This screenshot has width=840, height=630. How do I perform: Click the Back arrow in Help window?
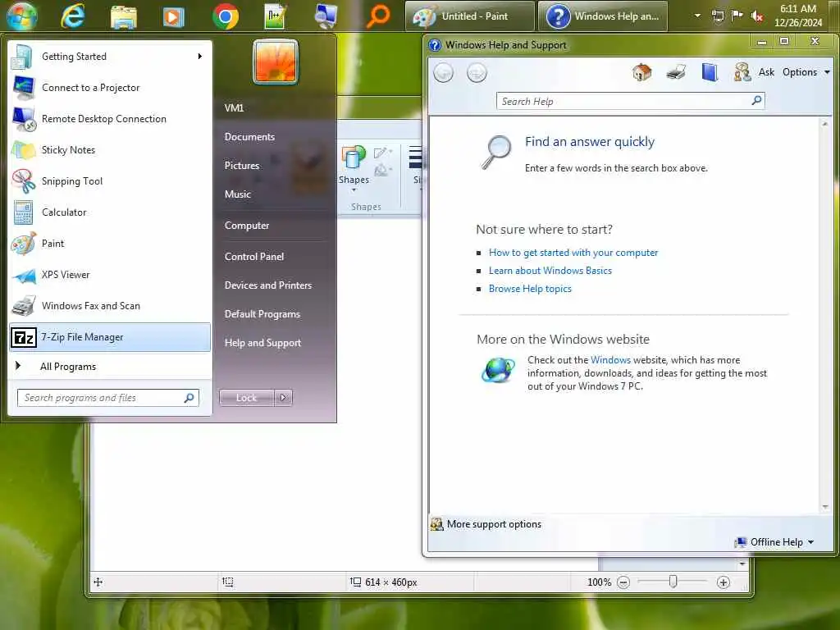click(444, 72)
